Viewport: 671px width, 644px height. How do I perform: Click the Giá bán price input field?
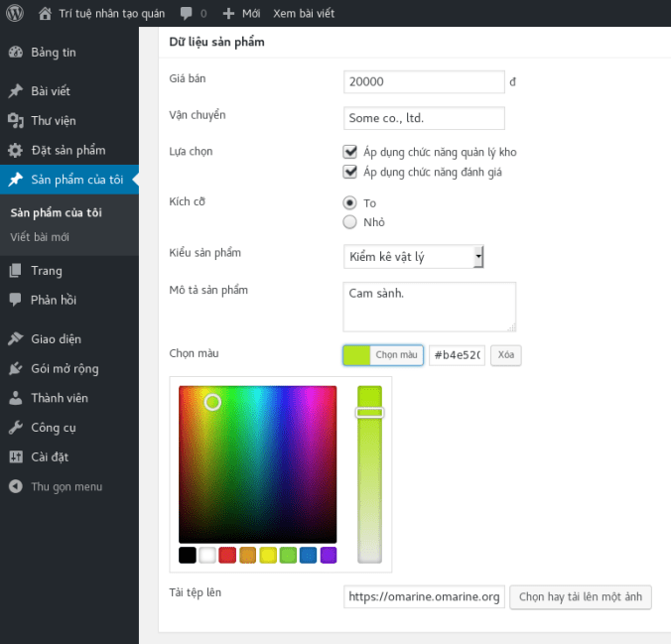pyautogui.click(x=424, y=82)
